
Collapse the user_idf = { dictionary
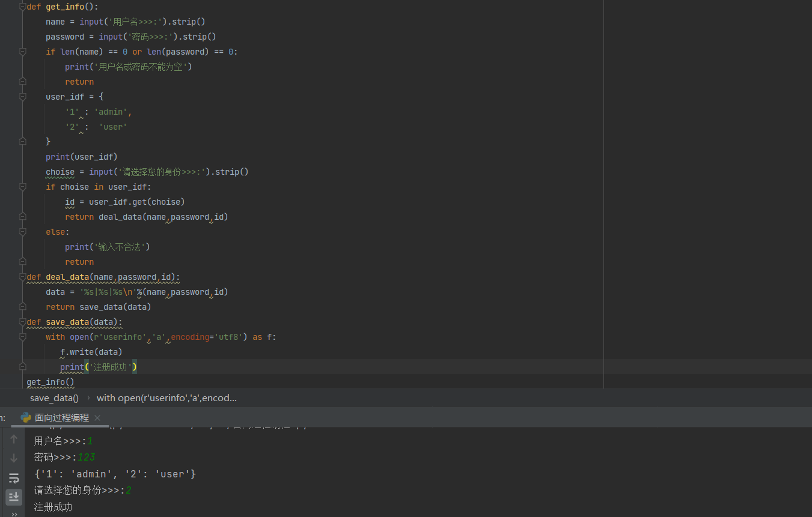[23, 97]
